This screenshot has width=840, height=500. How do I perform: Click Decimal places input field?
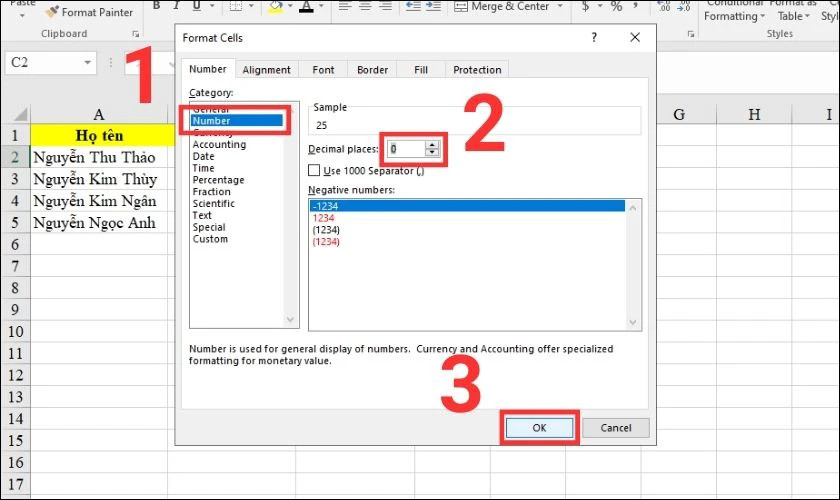[407, 148]
